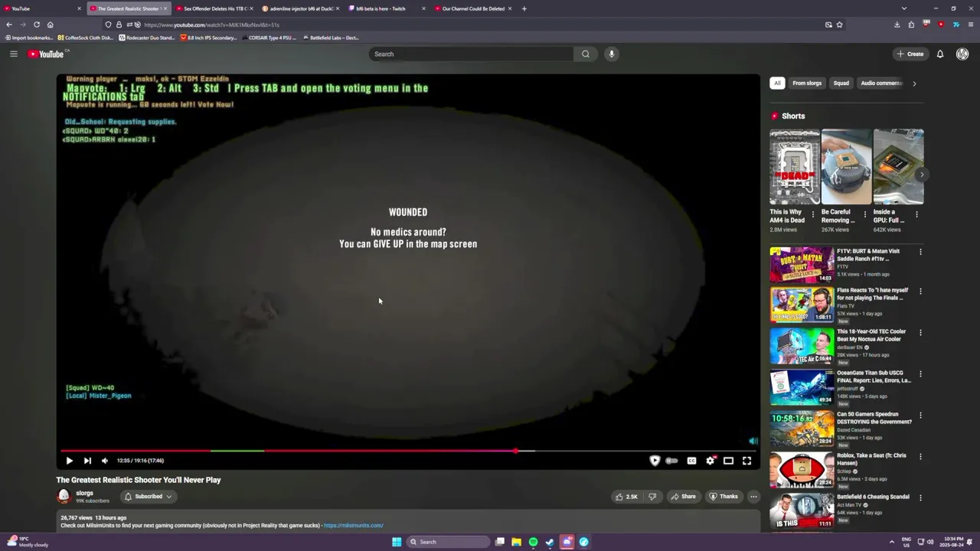Open a new browser tab
The height and width of the screenshot is (551, 980).
click(x=524, y=8)
